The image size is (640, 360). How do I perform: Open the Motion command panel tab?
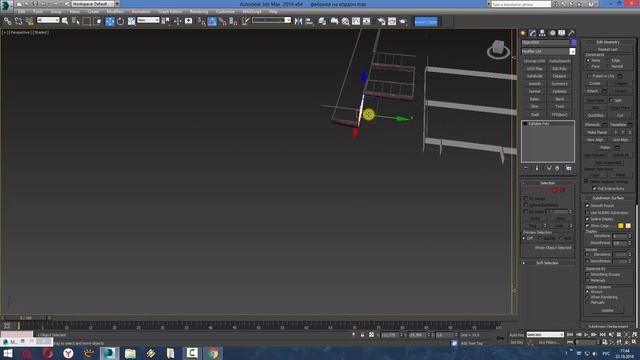(x=552, y=33)
